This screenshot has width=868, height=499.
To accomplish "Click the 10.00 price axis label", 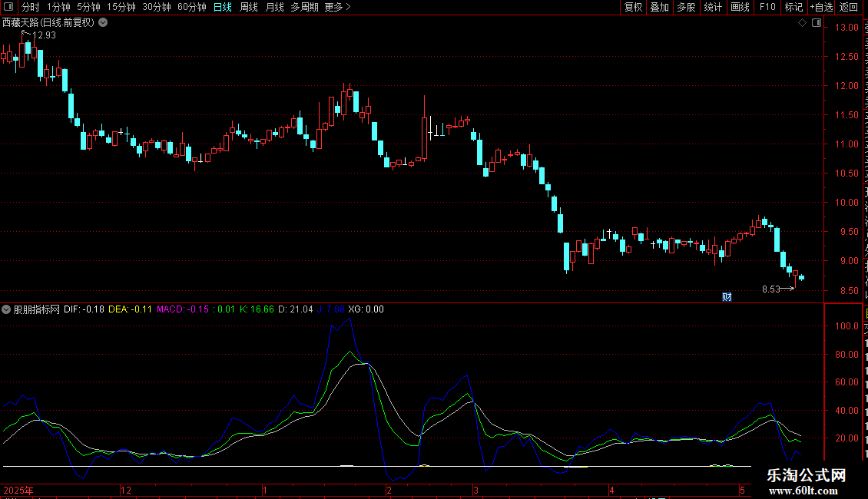I will (x=846, y=203).
